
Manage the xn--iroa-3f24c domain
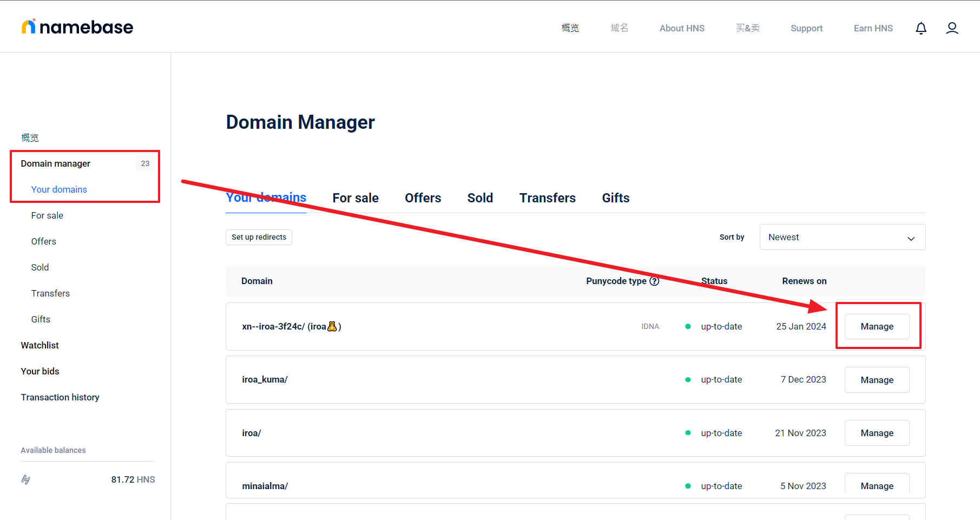(x=877, y=326)
